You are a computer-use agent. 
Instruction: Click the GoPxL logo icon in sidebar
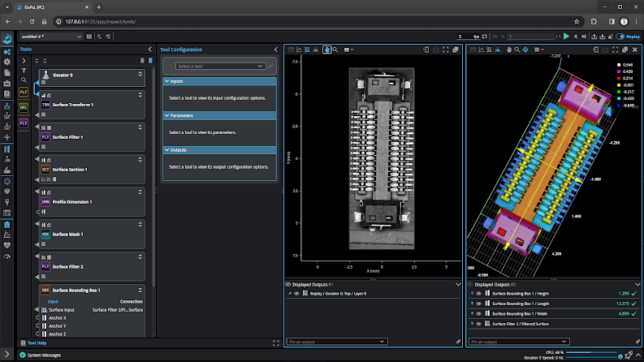click(7, 39)
